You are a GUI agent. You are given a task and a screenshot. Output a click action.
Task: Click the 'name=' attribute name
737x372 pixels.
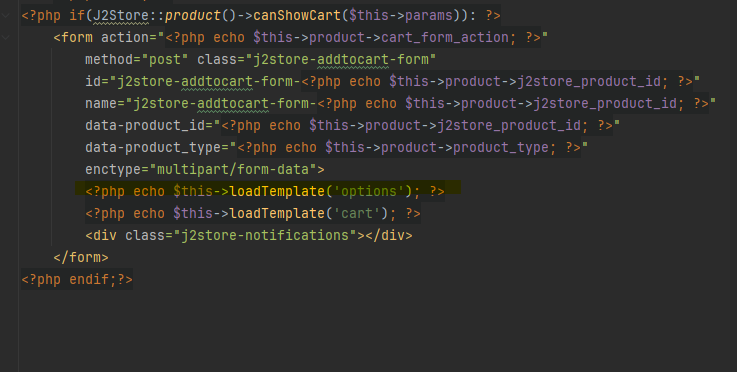click(105, 103)
